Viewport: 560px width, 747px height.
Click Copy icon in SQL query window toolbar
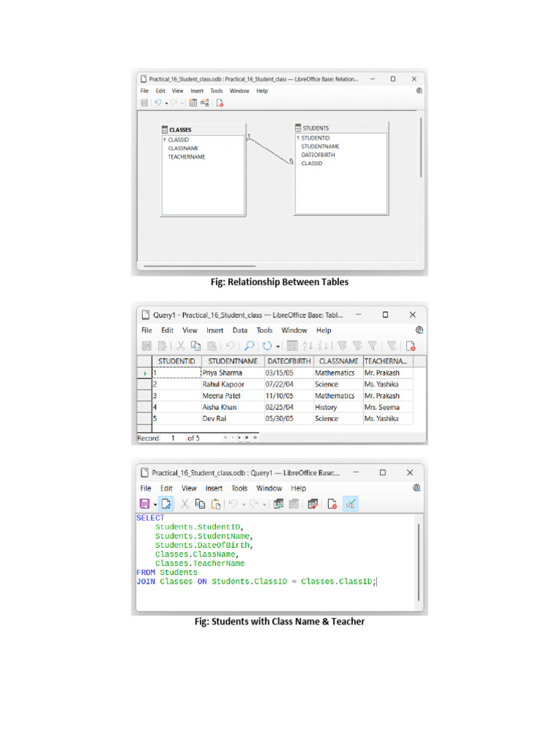[200, 503]
